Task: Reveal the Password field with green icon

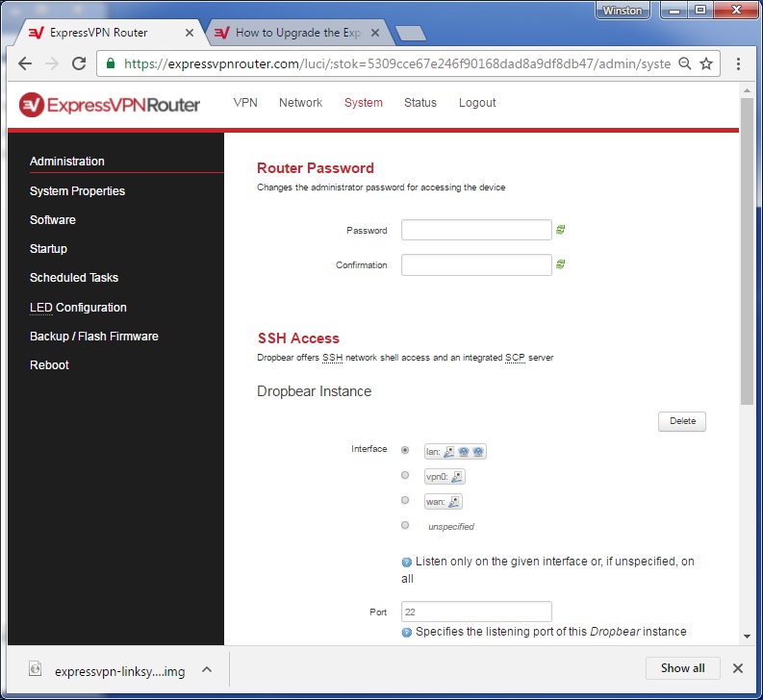Action: pos(560,230)
